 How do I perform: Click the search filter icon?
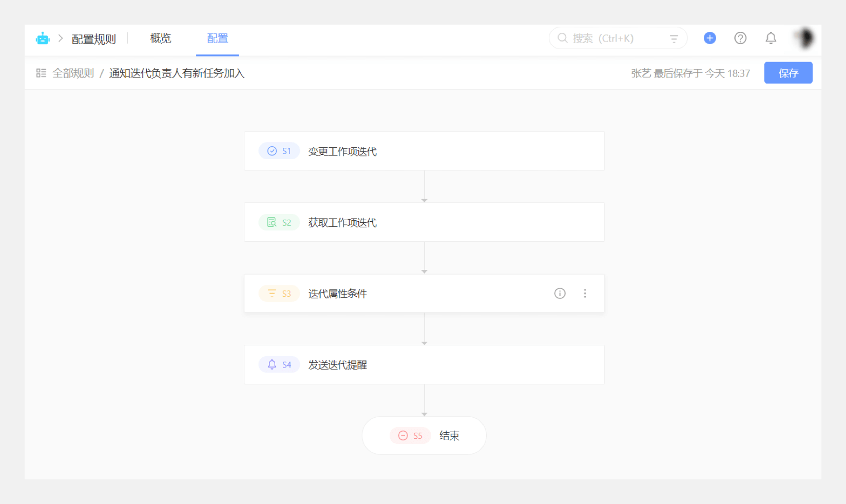tap(674, 38)
